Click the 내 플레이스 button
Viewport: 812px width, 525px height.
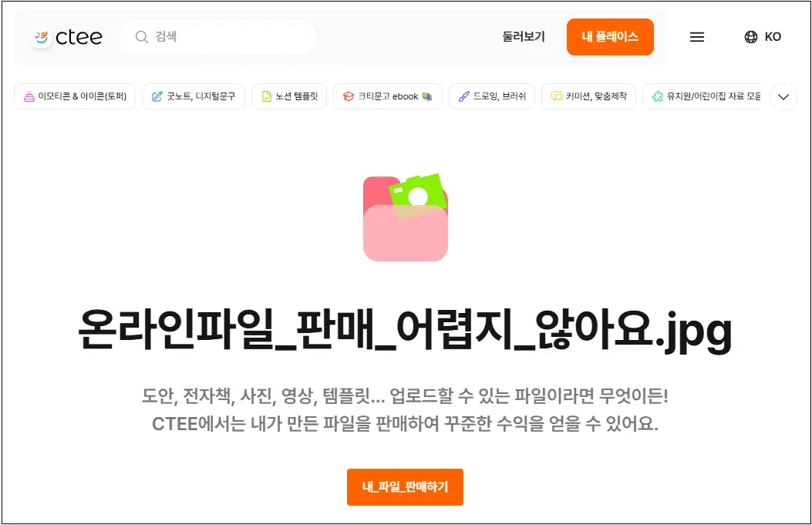610,37
